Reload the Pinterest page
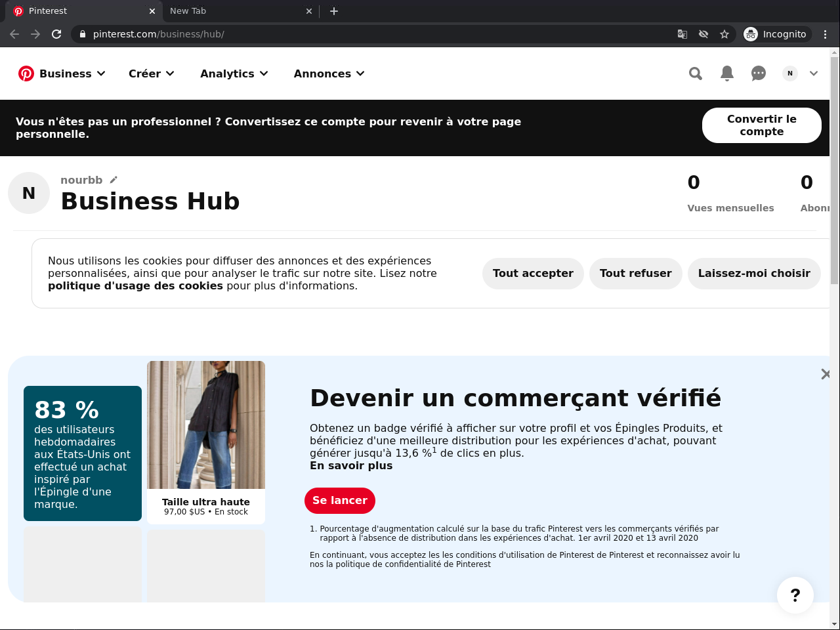The height and width of the screenshot is (630, 840). click(56, 34)
